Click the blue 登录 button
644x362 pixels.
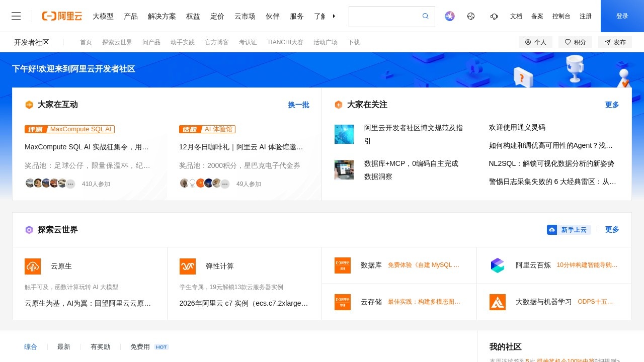pos(622,16)
